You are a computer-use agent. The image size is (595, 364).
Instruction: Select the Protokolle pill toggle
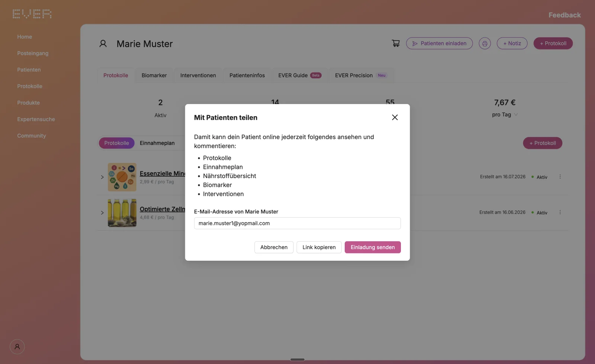click(x=116, y=143)
